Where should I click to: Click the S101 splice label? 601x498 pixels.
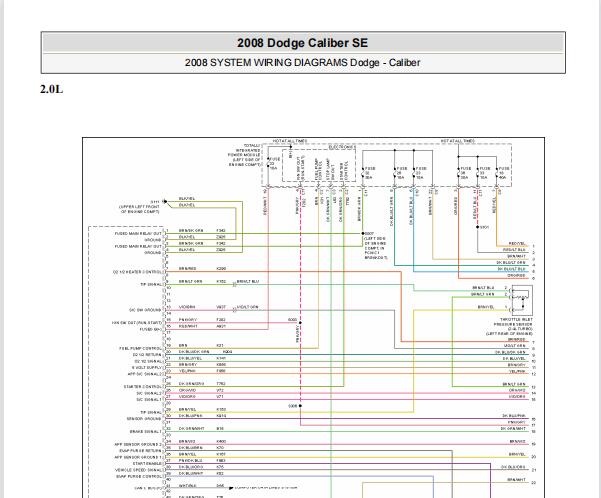[484, 227]
